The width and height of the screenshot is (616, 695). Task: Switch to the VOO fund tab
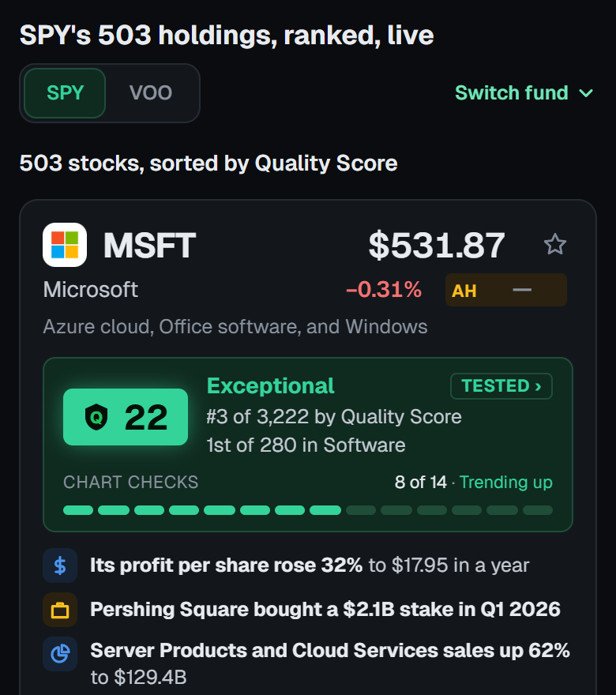(151, 93)
